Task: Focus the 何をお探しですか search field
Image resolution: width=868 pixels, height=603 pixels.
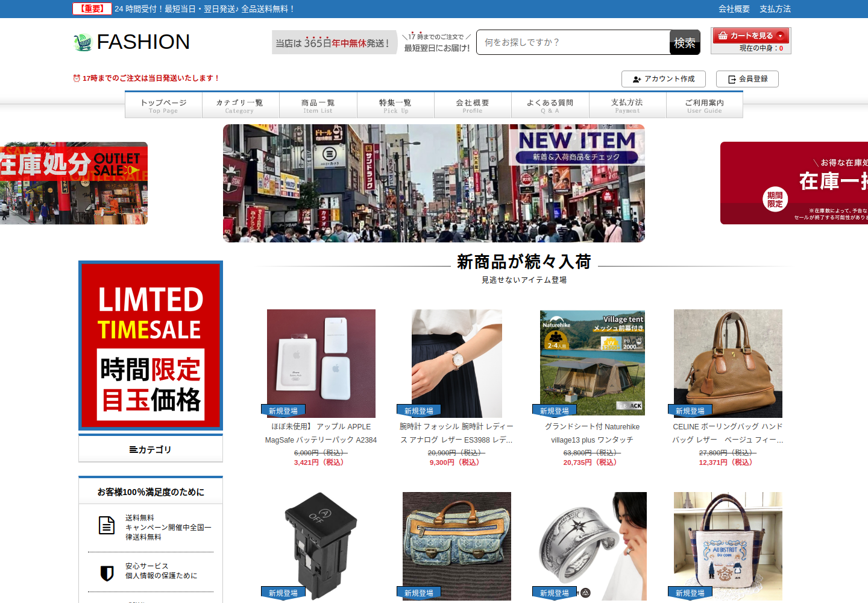Action: click(x=573, y=42)
